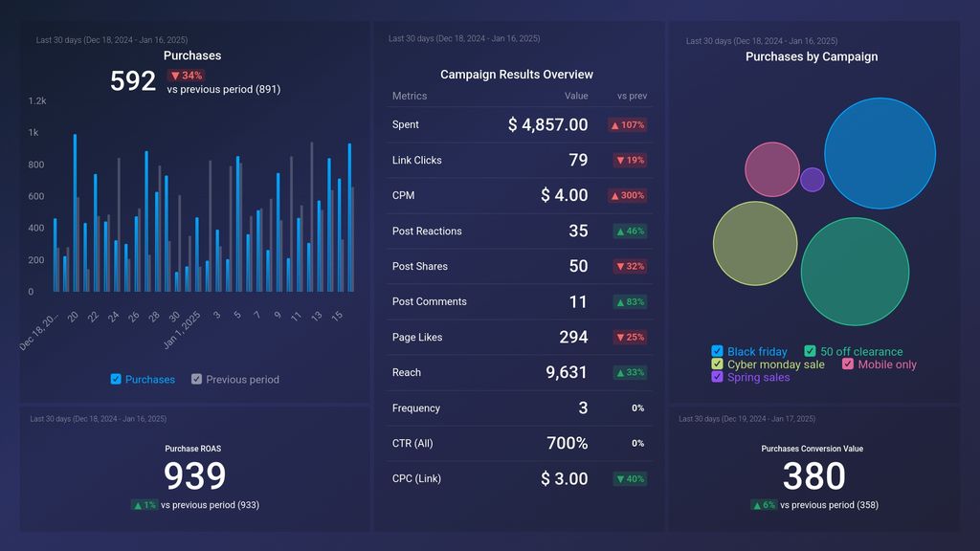Click the red 34% decrease badge
This screenshot has width=980, height=551.
click(x=187, y=76)
